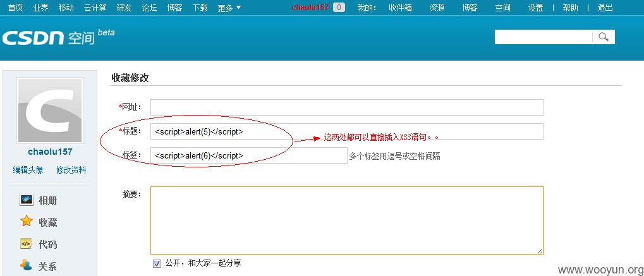The image size is (644, 276).
Task: Click the 收藏 sidebar label
Action: pos(47,222)
